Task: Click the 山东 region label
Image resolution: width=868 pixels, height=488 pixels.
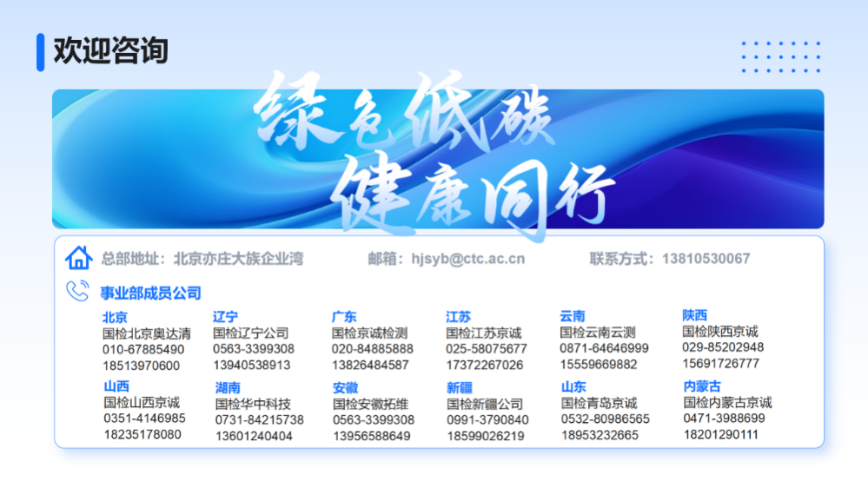Action: tap(574, 386)
